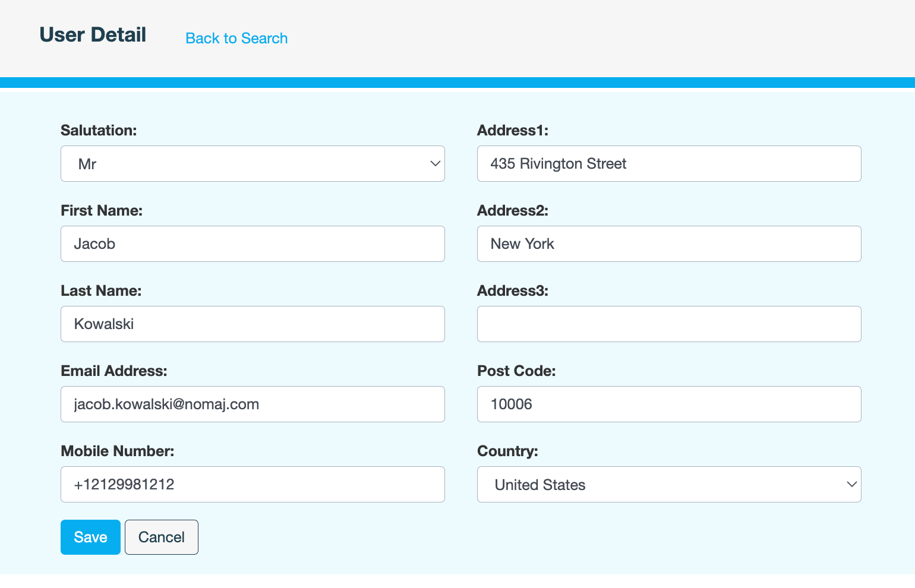Select the Address1 field with Rivington Street

669,163
